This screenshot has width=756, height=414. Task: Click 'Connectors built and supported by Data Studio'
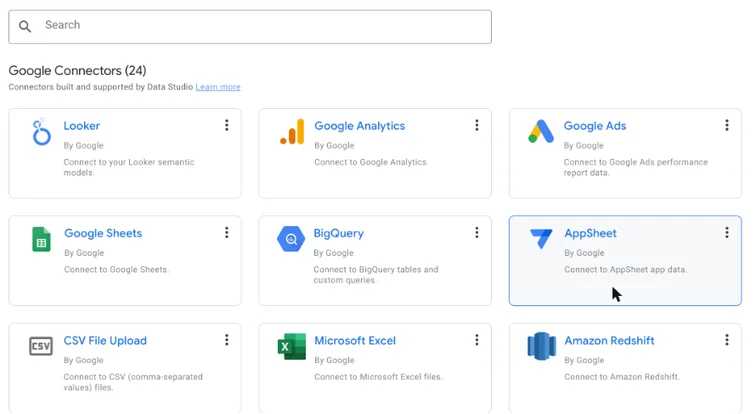[101, 87]
